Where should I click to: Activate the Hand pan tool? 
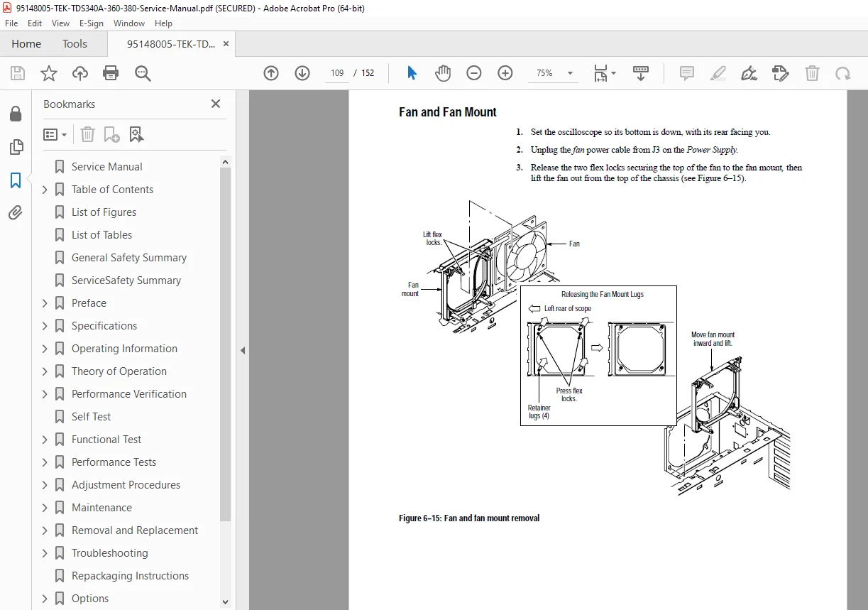(x=443, y=73)
